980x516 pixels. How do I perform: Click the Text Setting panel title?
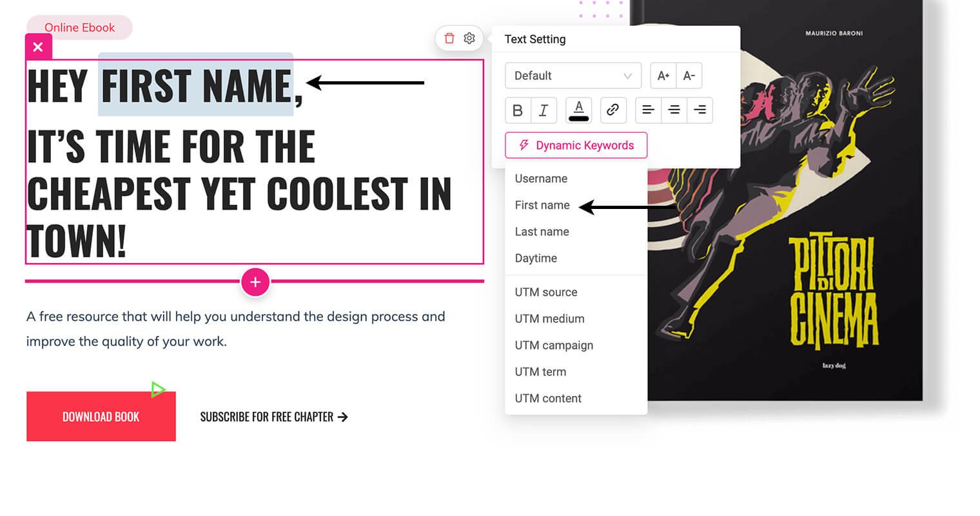tap(535, 39)
